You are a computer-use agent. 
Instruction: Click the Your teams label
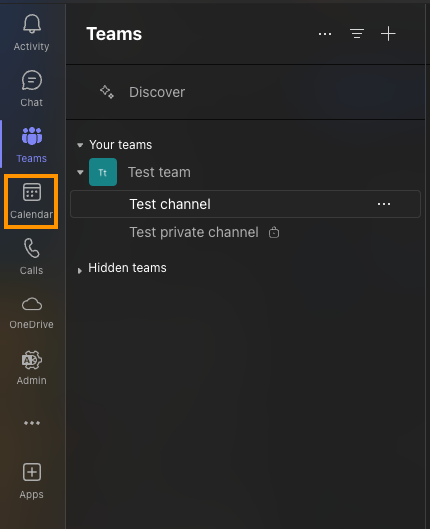(x=120, y=145)
